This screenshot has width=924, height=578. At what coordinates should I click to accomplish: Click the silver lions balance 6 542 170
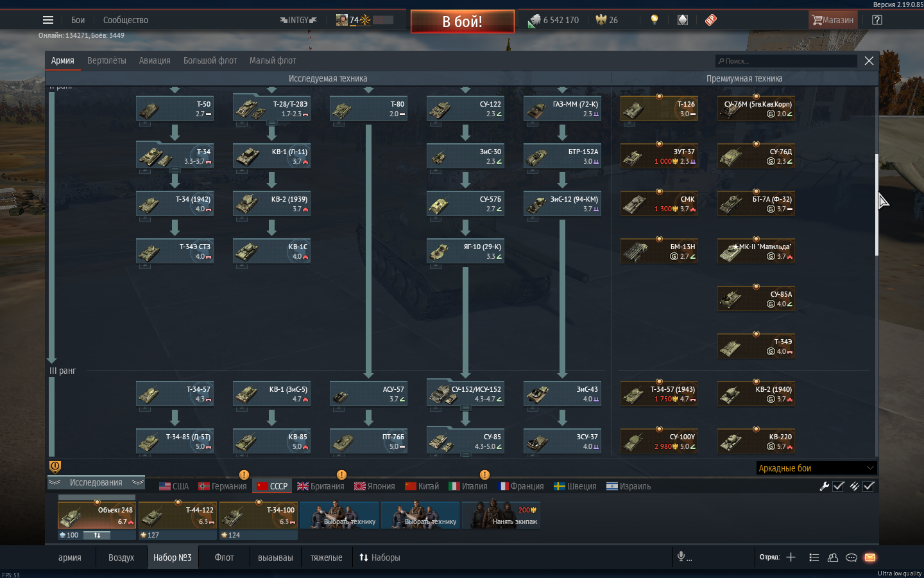click(x=553, y=20)
